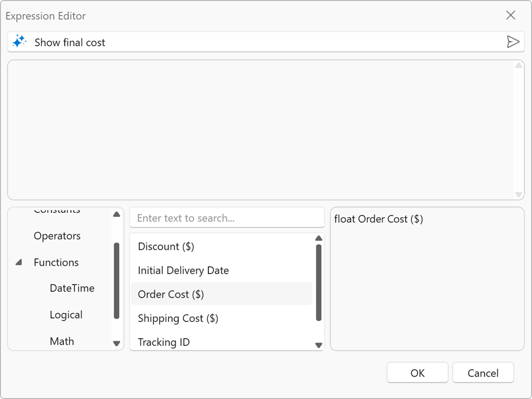
Task: Click inside the expression text area
Action: coord(260,130)
